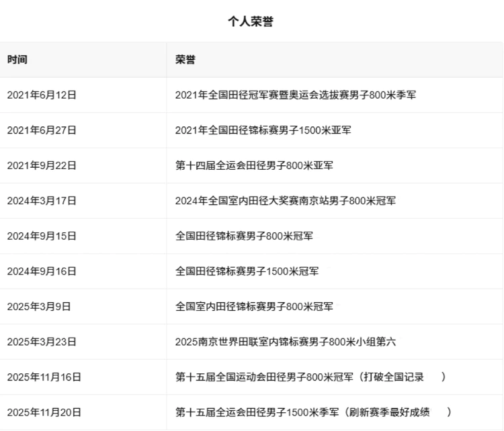Click the 2024年3月17日 date cell
This screenshot has width=504, height=431.
pyautogui.click(x=42, y=201)
